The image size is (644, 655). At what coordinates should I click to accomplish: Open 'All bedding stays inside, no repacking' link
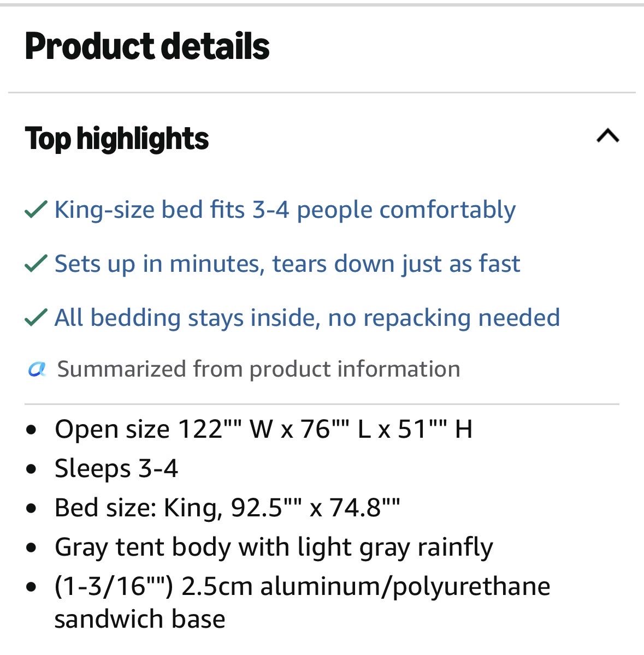308,318
